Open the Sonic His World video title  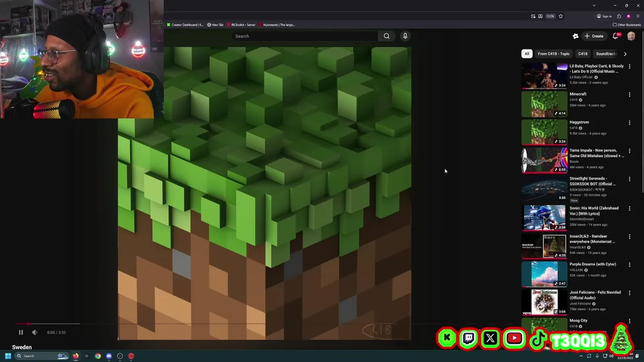tap(594, 211)
